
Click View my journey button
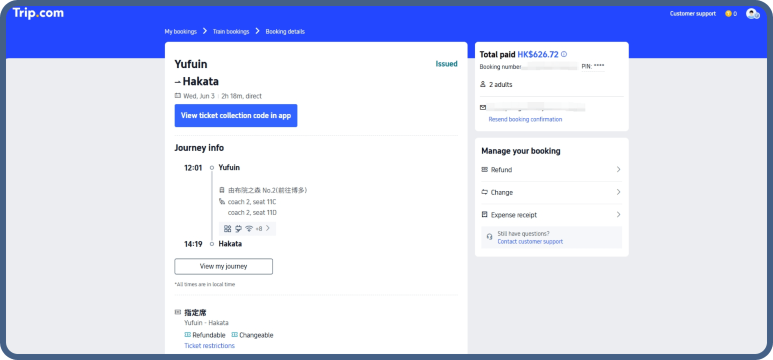pyautogui.click(x=223, y=266)
